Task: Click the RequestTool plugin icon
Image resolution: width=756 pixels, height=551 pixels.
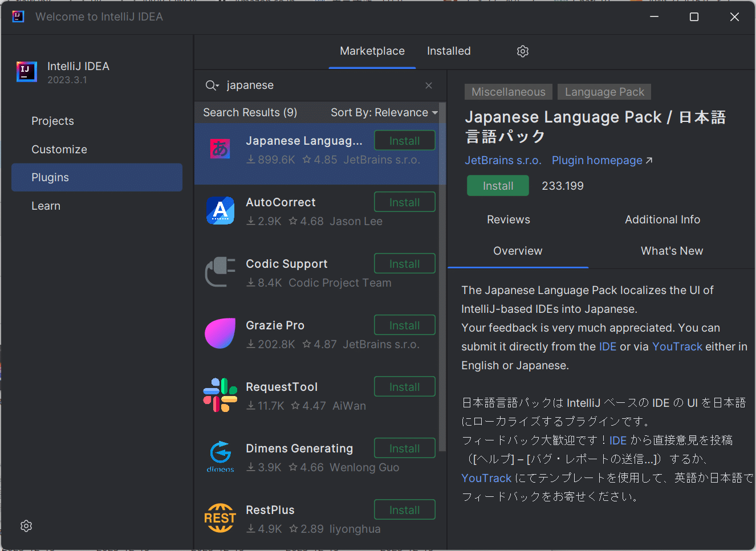Action: click(x=220, y=395)
